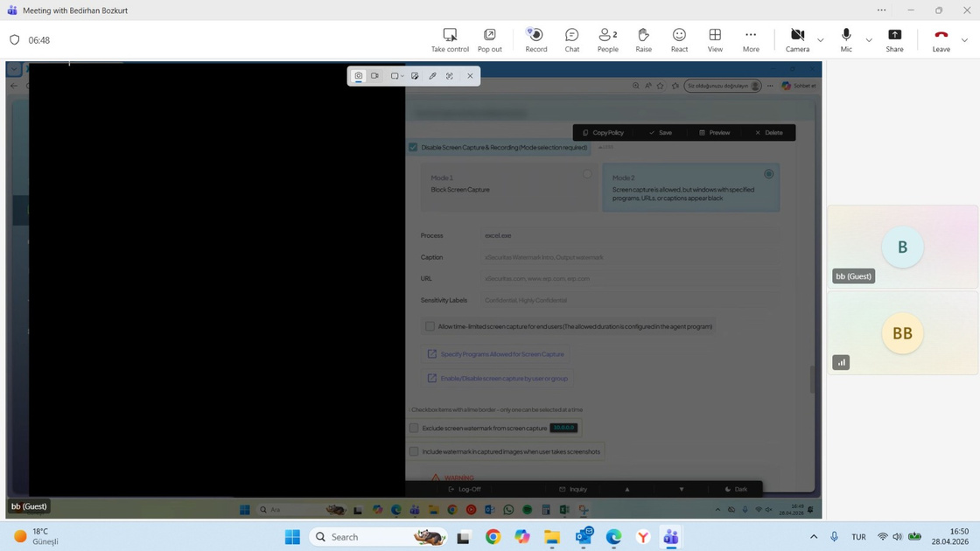Open Enable/Disable screen capture by user link
The image size is (980, 551).
(x=498, y=379)
